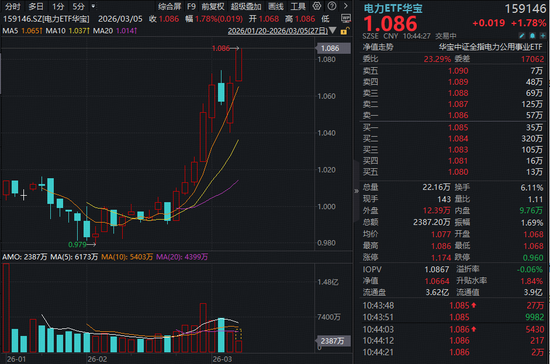Image resolution: width=550 pixels, height=364 pixels.
Task: Click the 卖三 ask price 1.088
Action: tap(458, 93)
